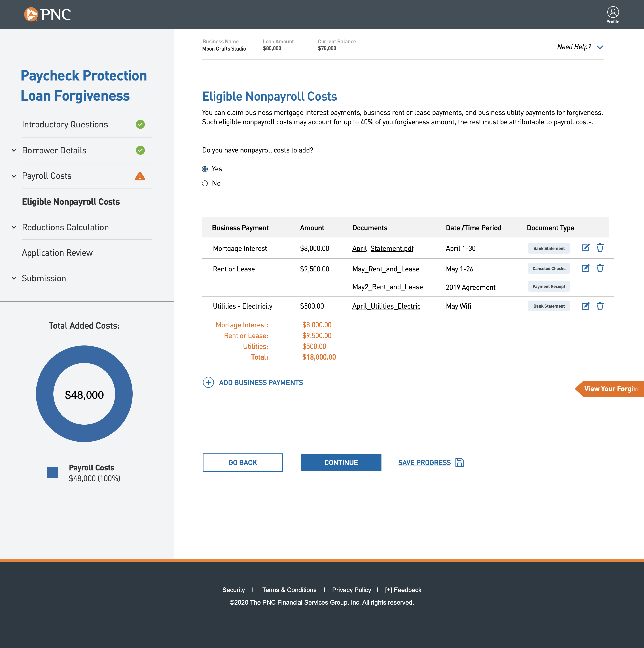Open the April_Statement.pdf document
Viewport: 644px width, 648px height.
(383, 249)
